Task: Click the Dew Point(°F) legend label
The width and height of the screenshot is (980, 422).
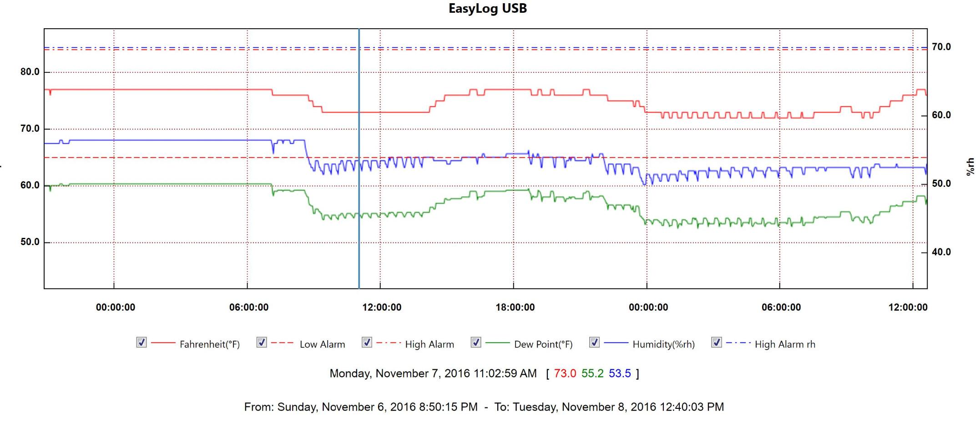Action: 543,344
